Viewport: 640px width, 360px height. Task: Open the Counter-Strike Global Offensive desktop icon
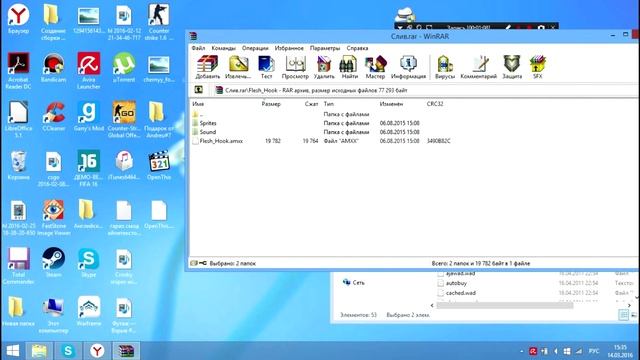pyautogui.click(x=124, y=120)
